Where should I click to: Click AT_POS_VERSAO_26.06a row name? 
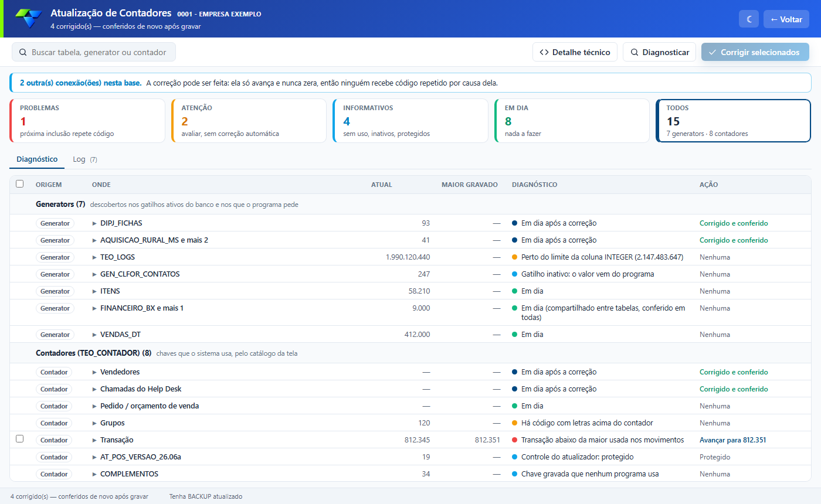[141, 457]
